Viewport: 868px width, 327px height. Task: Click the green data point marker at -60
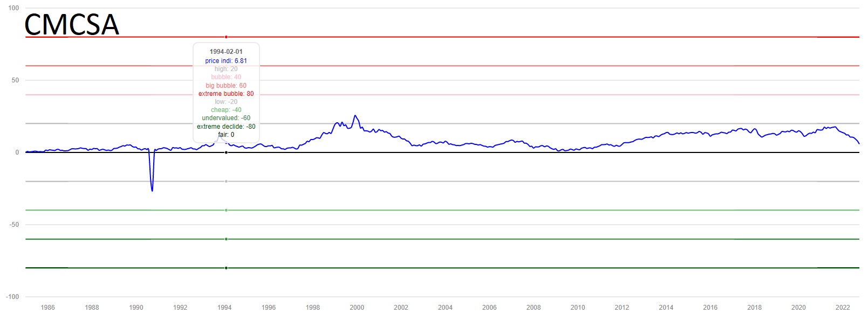pos(226,239)
